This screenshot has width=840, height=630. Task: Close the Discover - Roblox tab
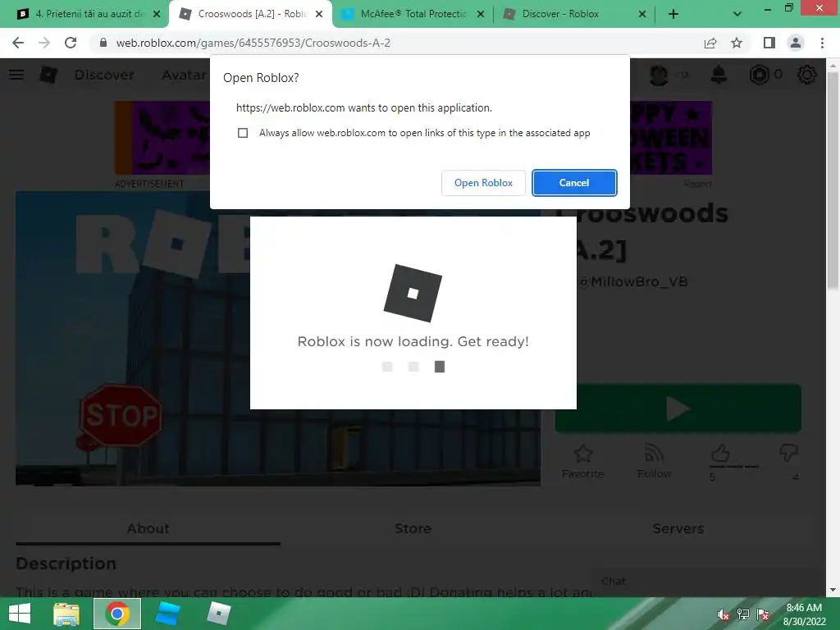[642, 14]
